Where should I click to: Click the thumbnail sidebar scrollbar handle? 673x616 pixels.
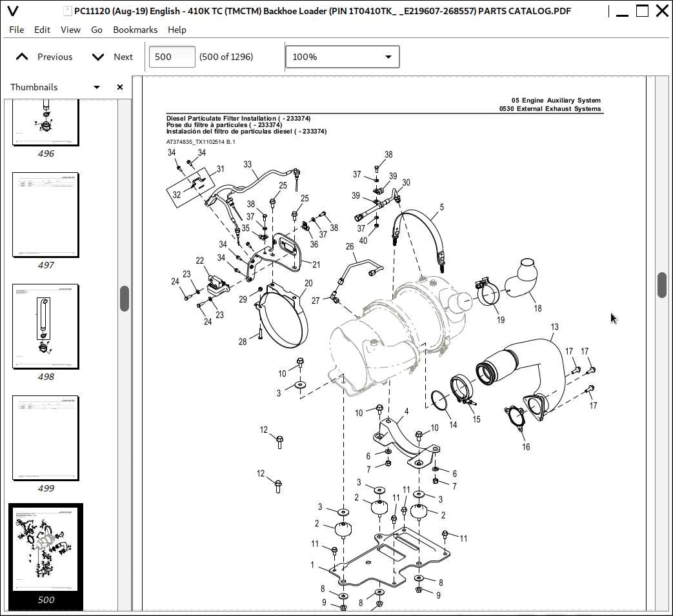[125, 298]
